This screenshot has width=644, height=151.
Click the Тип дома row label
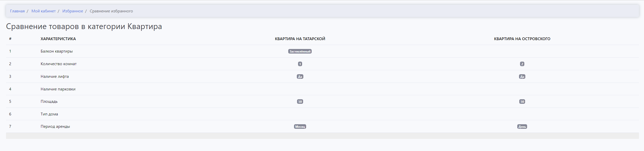click(49, 114)
